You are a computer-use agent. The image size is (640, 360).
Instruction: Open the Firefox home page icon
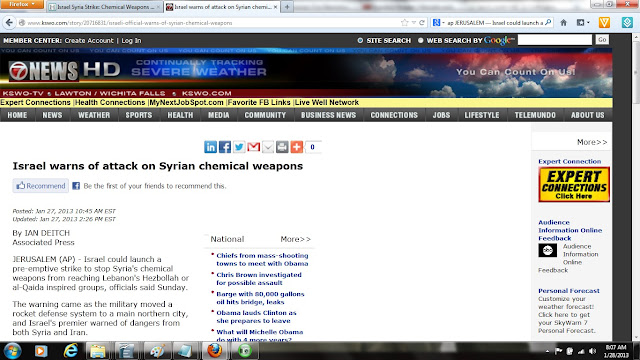[564, 23]
